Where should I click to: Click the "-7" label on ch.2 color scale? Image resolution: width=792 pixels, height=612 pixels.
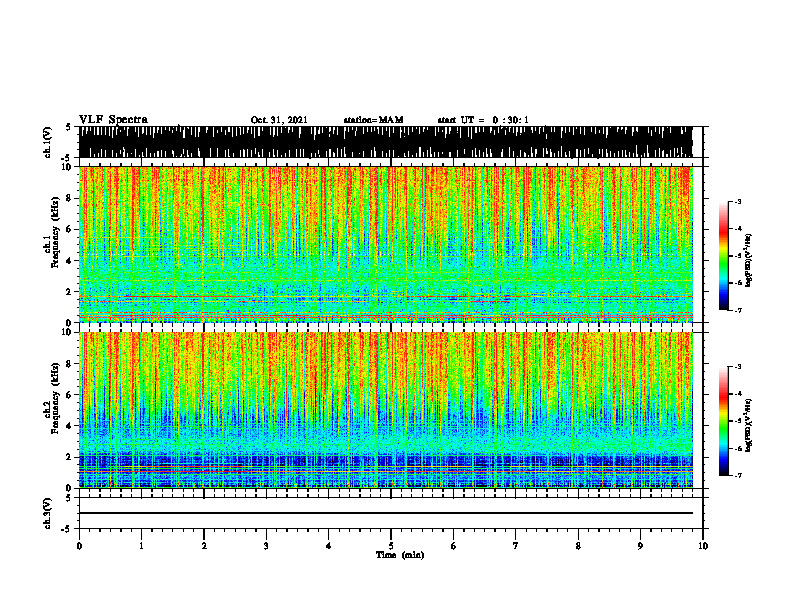(x=738, y=475)
